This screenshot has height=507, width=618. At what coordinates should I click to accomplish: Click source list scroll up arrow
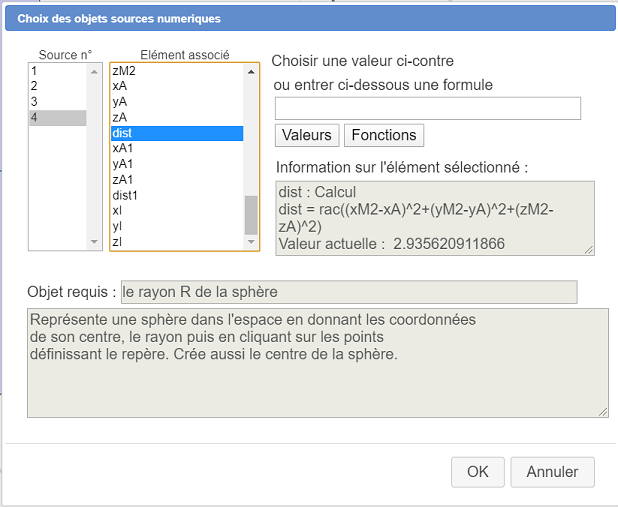point(94,72)
